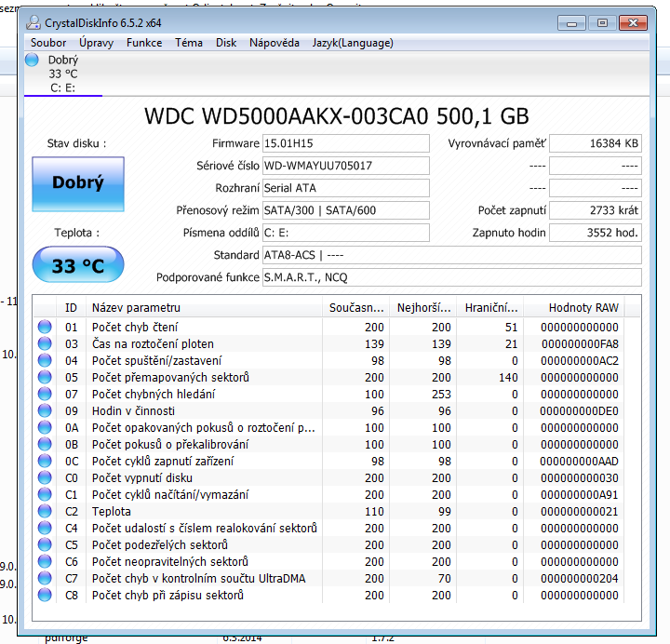Click status orb for C8 Počet chyb při zápisu
Image resolution: width=670 pixels, height=644 pixels.
(x=45, y=595)
